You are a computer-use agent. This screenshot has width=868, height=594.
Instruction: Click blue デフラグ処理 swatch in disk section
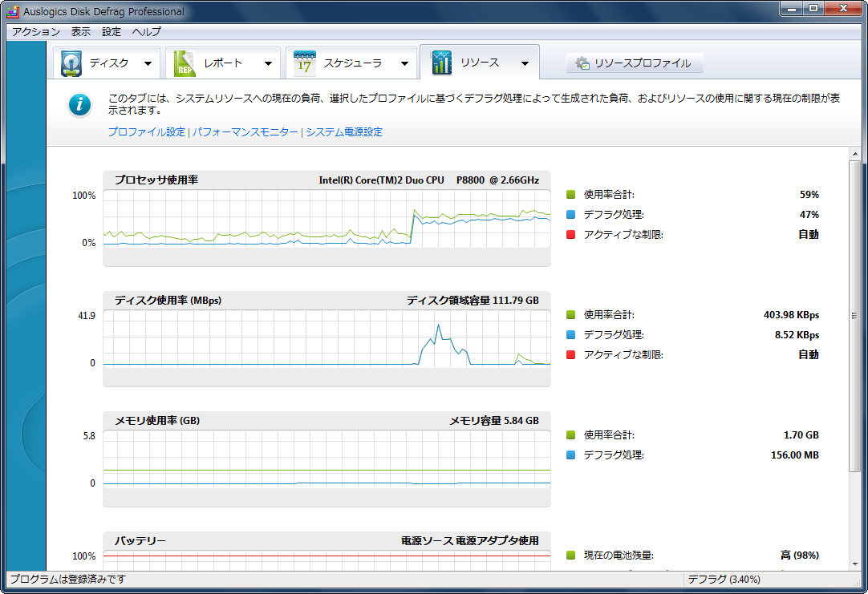click(571, 334)
